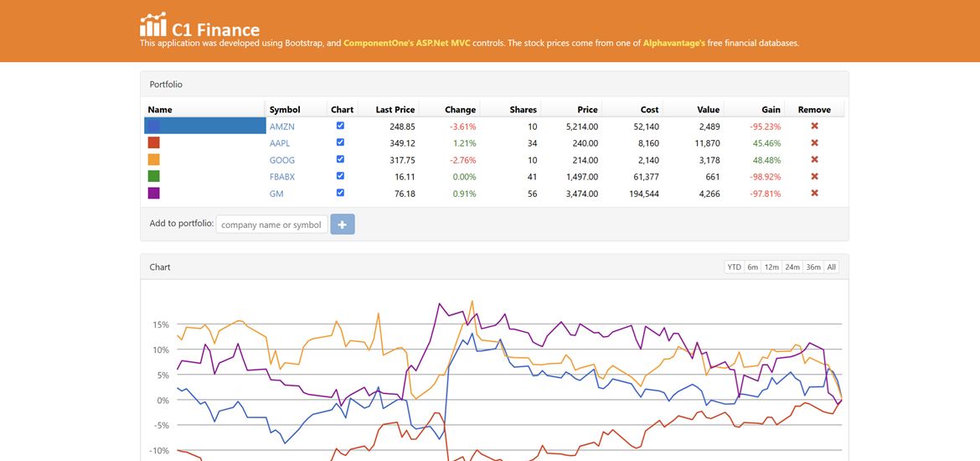This screenshot has width=980, height=461.
Task: Click the AMZN last price 248.85
Action: click(x=403, y=127)
